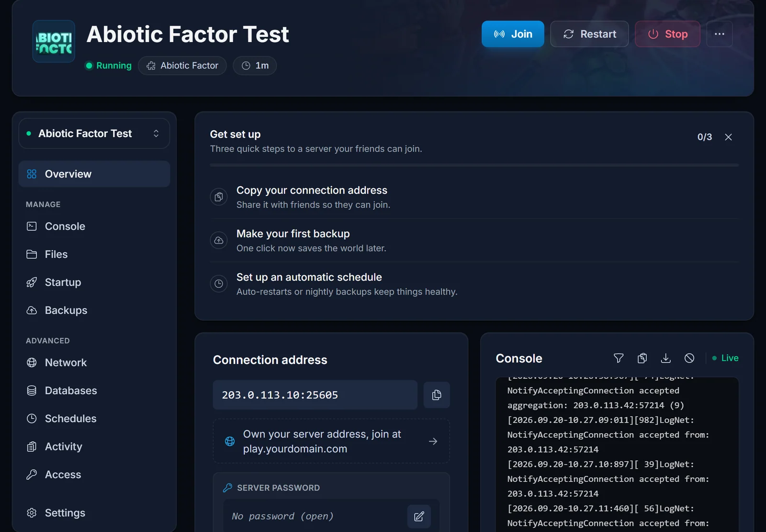Image resolution: width=766 pixels, height=532 pixels.
Task: Clear the console output
Action: [x=689, y=358]
